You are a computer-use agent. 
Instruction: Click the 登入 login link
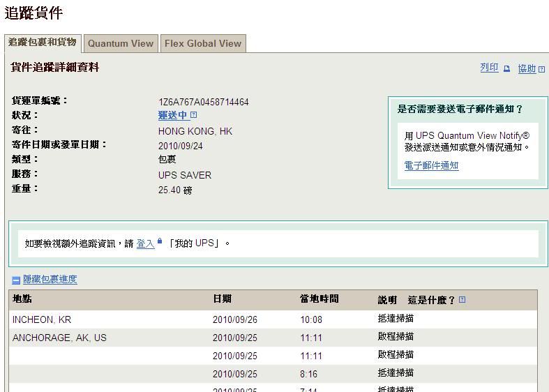(x=145, y=243)
